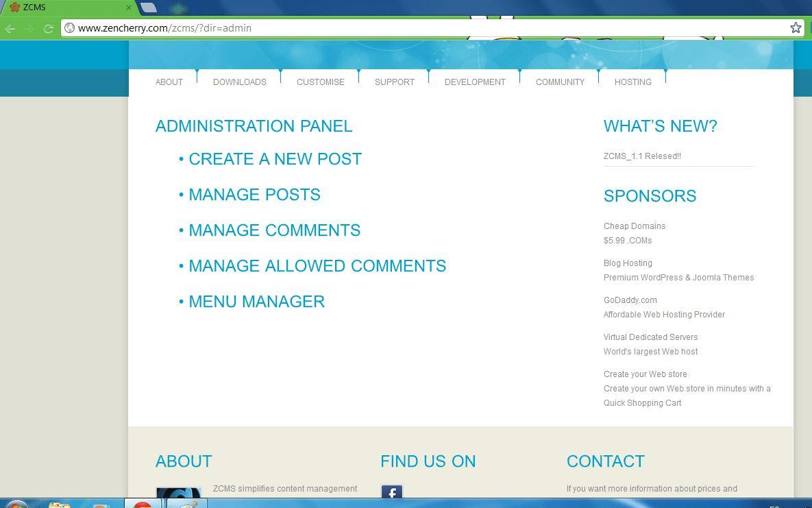Click the contact info text about prices
The height and width of the screenshot is (508, 812).
click(x=652, y=489)
